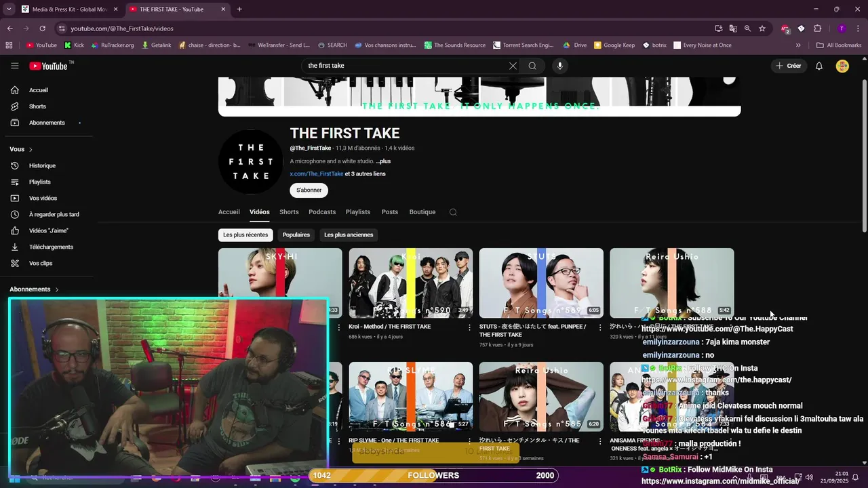
Task: Expand the Vous section chevron
Action: 31,149
